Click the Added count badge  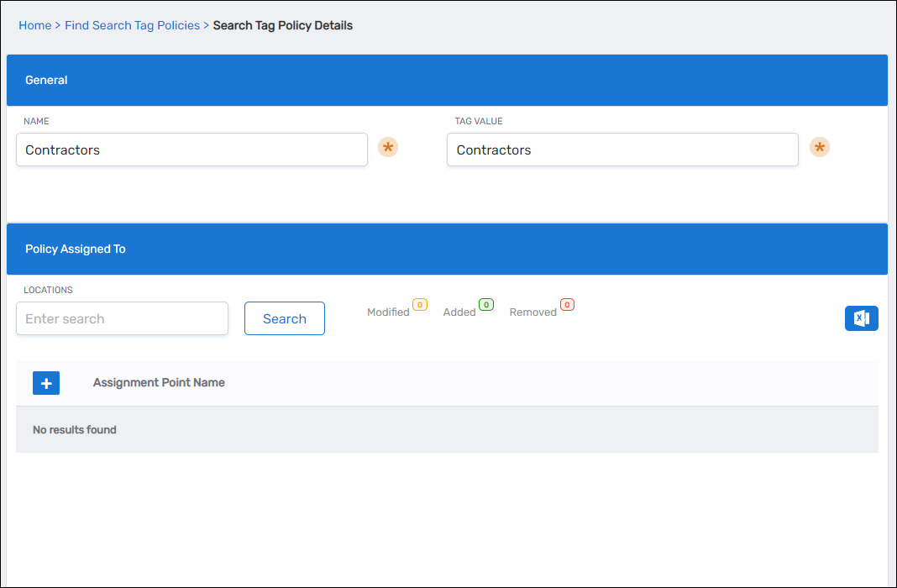485,305
